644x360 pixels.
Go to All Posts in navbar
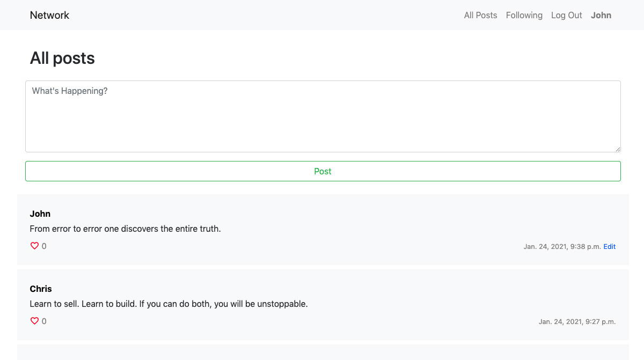[x=480, y=15]
